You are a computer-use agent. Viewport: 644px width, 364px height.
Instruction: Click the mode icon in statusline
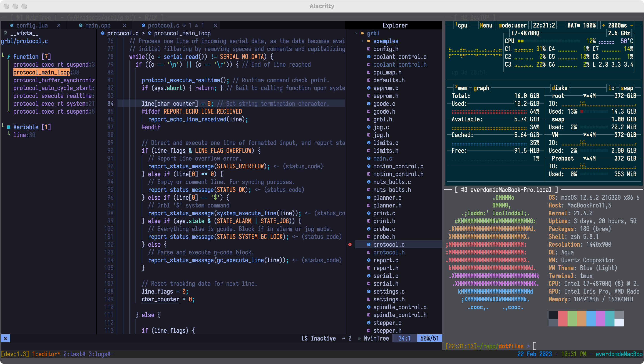6,338
